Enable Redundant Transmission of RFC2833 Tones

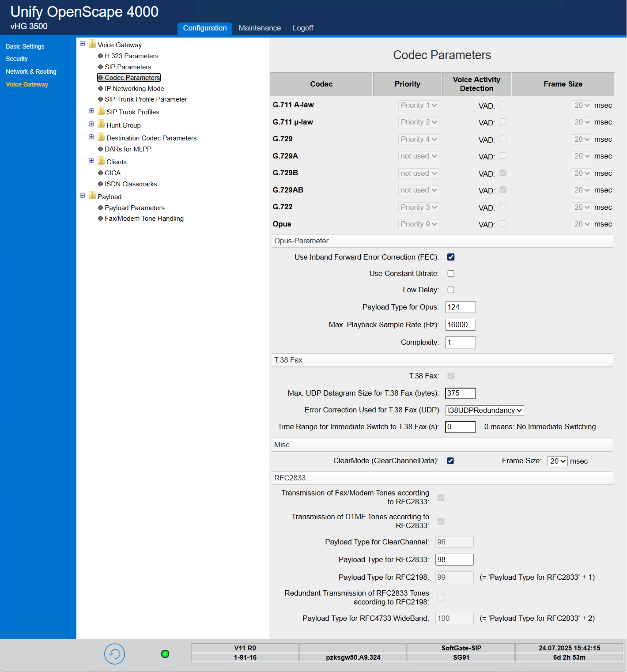coord(440,598)
